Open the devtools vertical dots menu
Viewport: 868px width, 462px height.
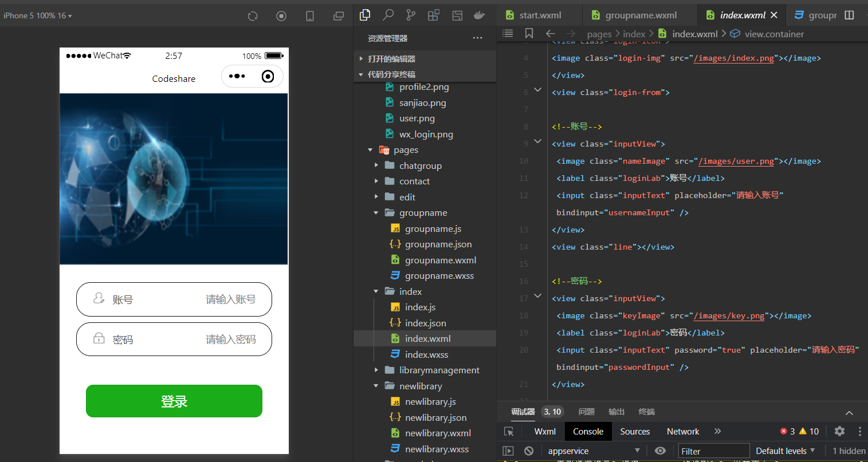[x=859, y=431]
